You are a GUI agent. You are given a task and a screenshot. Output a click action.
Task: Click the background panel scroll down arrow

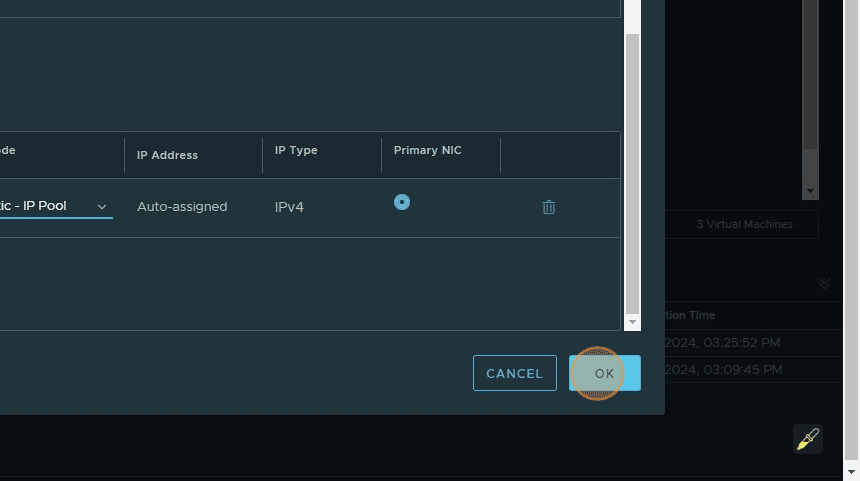click(810, 191)
